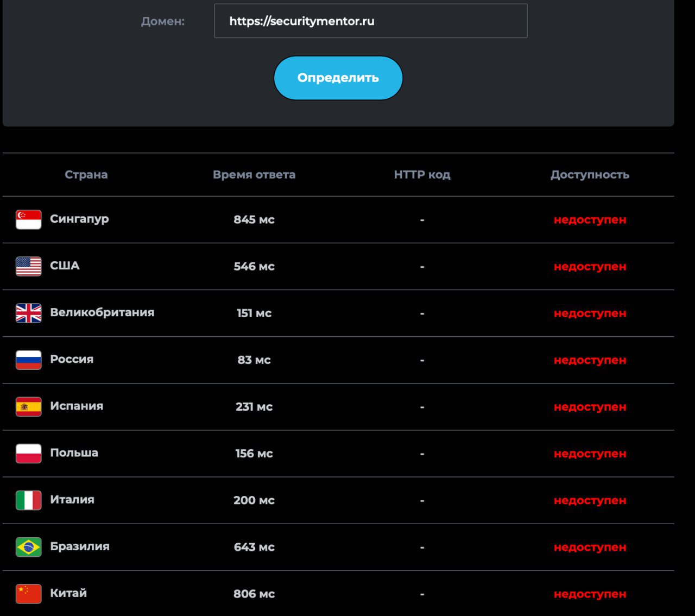The height and width of the screenshot is (616, 695).
Task: Click the 83 мс response time
Action: (254, 360)
